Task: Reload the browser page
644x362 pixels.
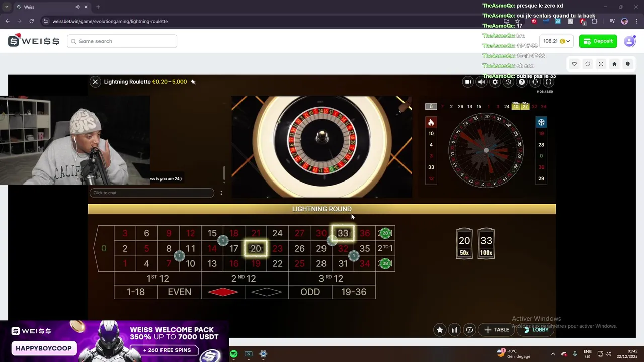Action: [x=31, y=21]
